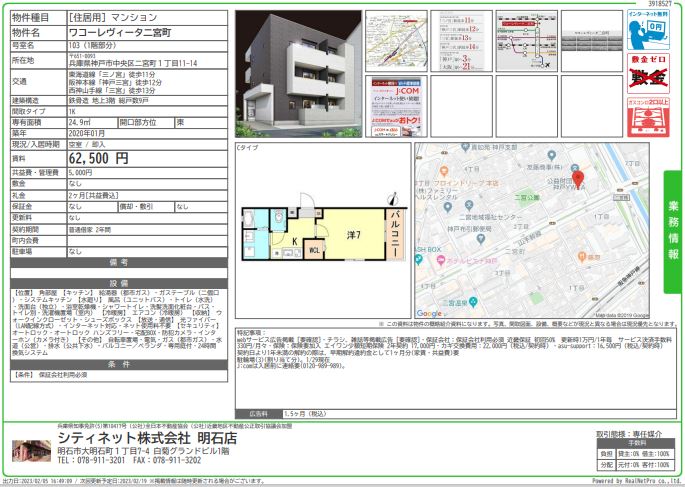
Task: Click the 広告料 label
Action: pos(259,414)
